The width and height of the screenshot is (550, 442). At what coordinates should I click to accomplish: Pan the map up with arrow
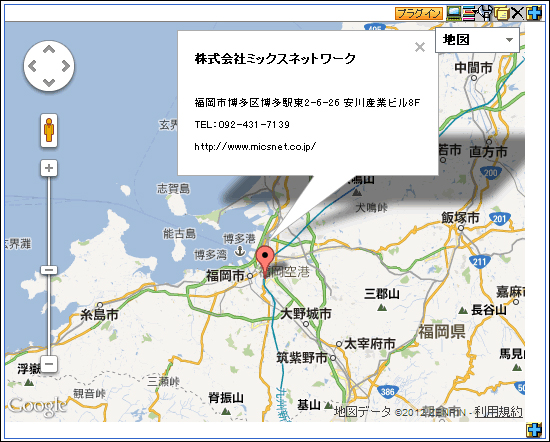49,49
